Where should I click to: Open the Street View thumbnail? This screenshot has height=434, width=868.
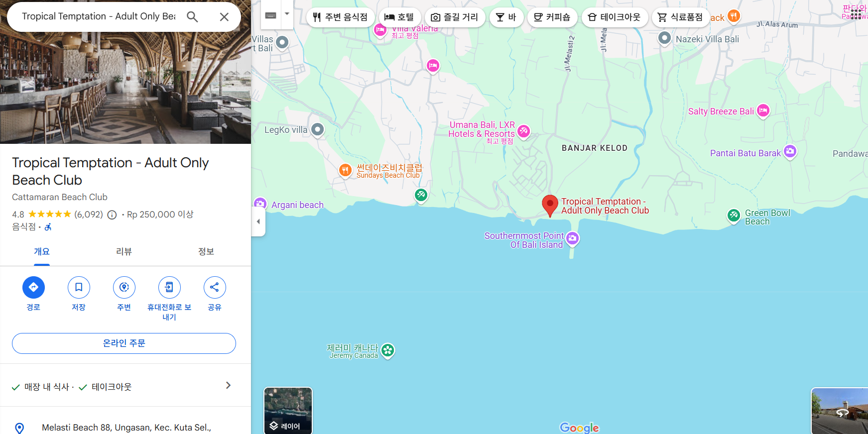[x=840, y=411]
